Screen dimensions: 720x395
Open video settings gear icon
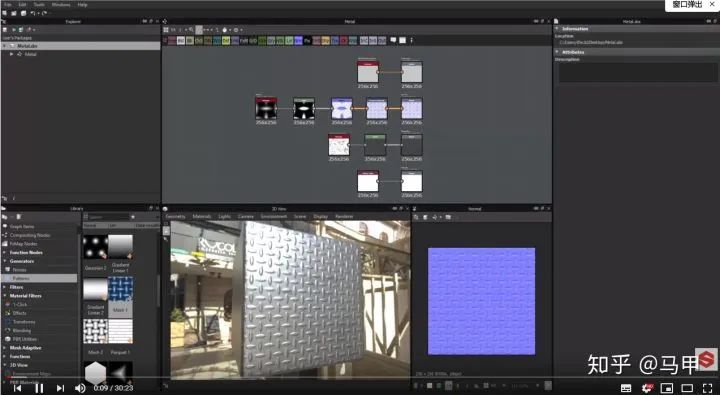tap(647, 388)
